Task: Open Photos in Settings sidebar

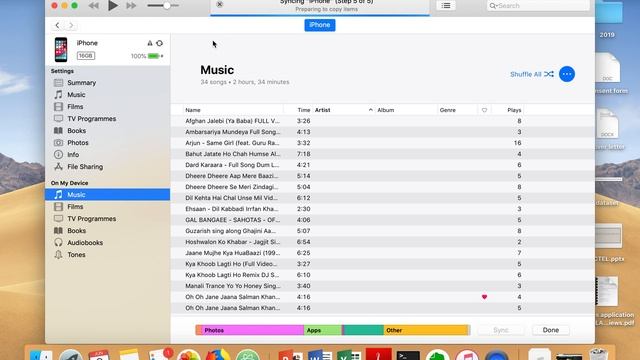Action: [78, 143]
